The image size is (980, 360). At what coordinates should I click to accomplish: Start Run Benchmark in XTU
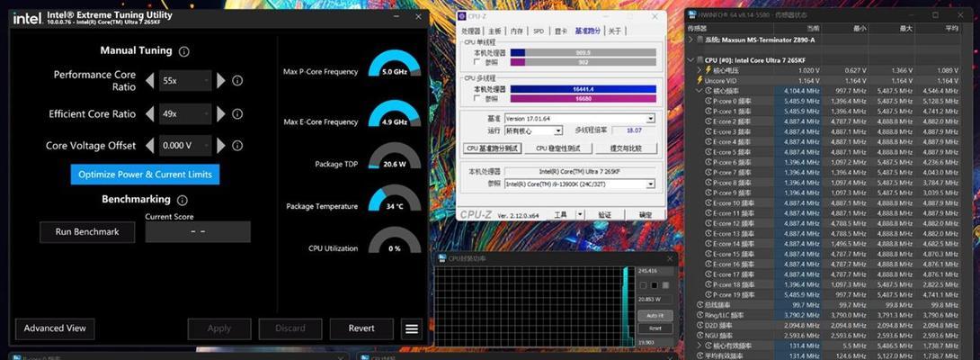tap(87, 231)
